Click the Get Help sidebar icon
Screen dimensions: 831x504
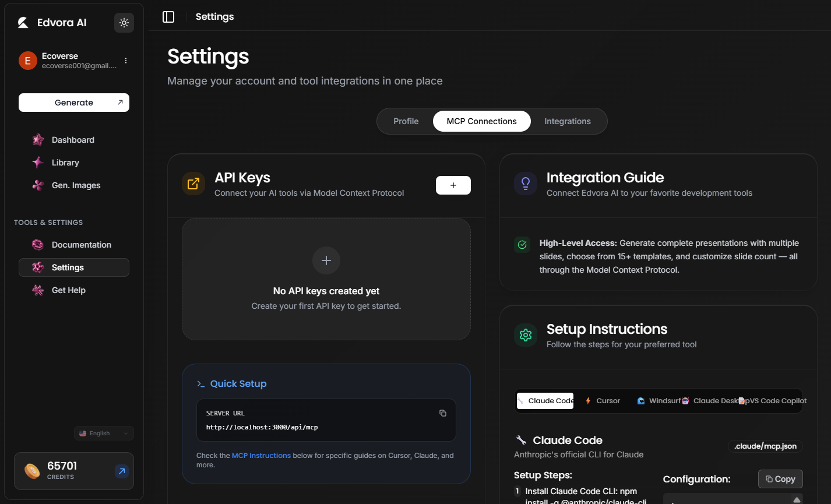tap(38, 290)
